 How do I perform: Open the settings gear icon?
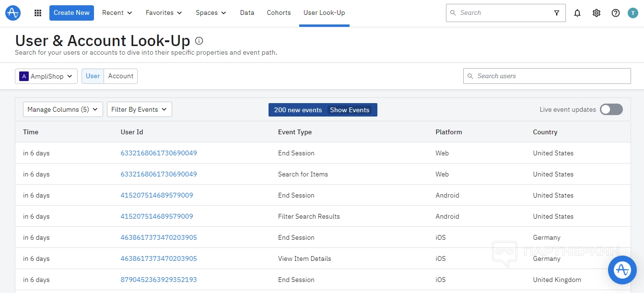(x=597, y=13)
